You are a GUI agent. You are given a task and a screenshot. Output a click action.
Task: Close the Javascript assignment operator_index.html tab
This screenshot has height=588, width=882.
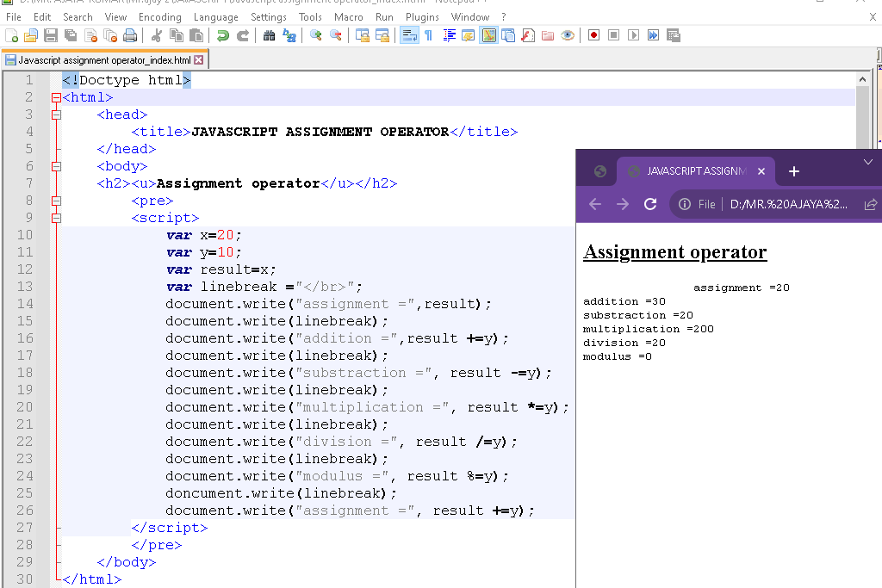click(x=199, y=60)
